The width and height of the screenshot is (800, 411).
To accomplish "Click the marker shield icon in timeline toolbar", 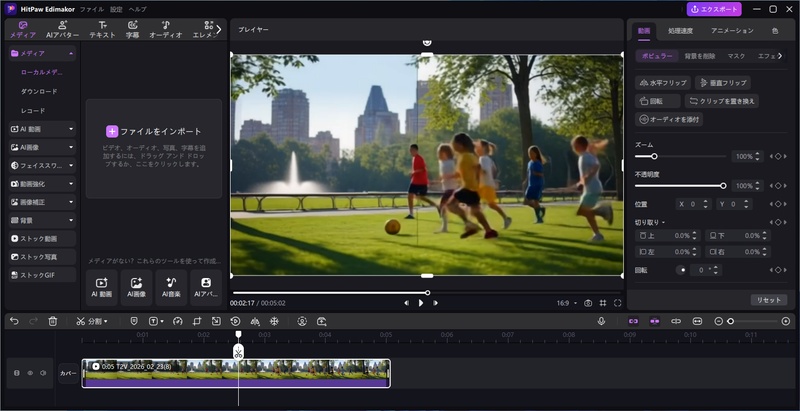I will click(x=134, y=321).
